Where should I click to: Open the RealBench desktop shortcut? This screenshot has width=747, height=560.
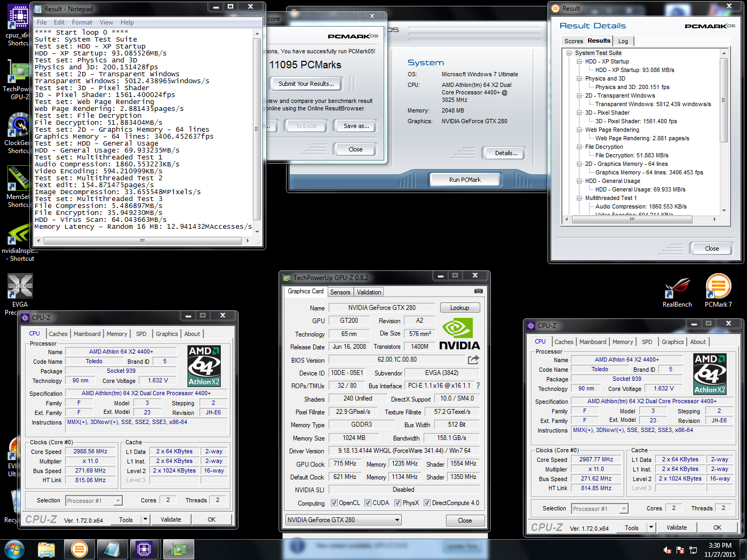click(677, 291)
